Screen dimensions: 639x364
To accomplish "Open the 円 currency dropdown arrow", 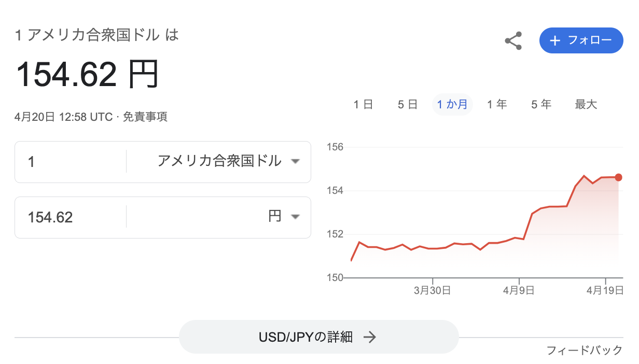I will tap(295, 217).
